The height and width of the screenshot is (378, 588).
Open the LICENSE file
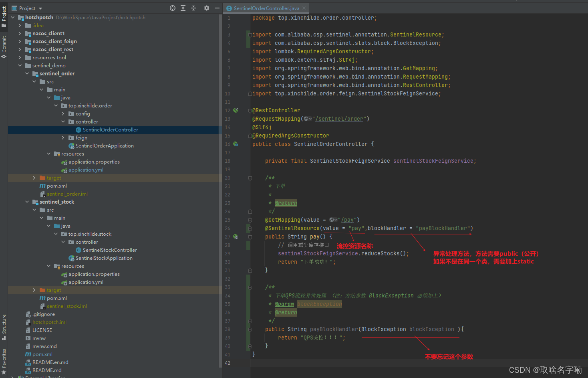tap(42, 330)
